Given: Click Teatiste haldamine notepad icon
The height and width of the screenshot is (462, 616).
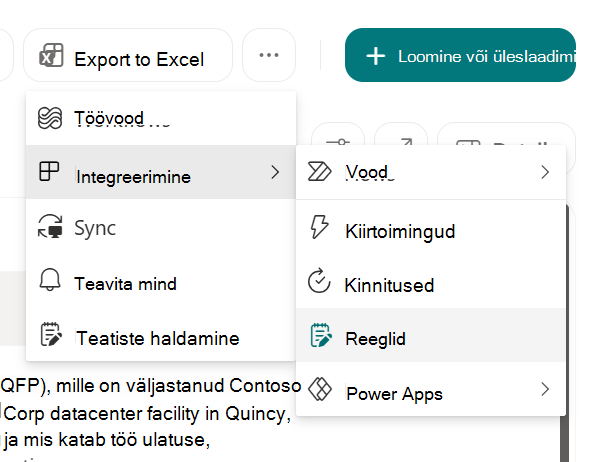Looking at the screenshot, I should pos(51,334).
